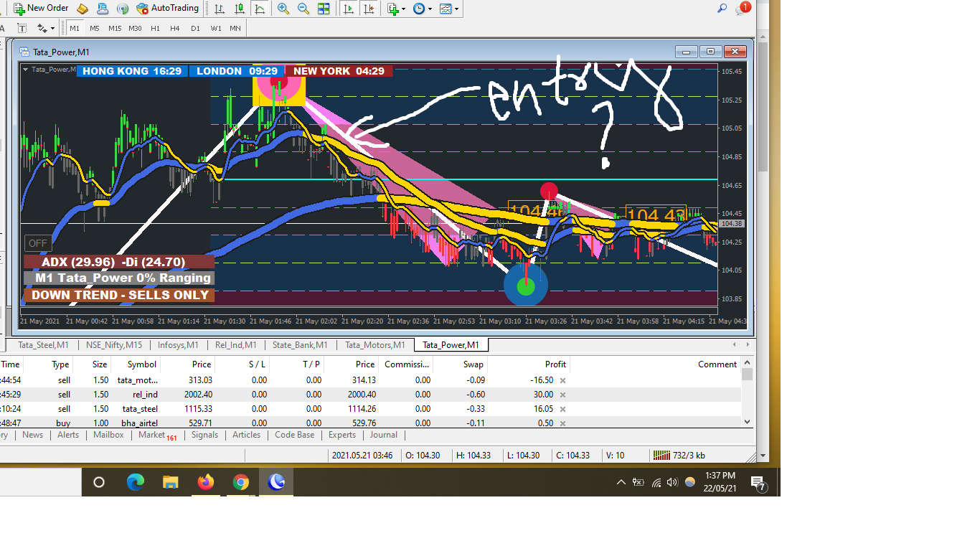Open Microsoft Edge from the taskbar

coord(135,482)
